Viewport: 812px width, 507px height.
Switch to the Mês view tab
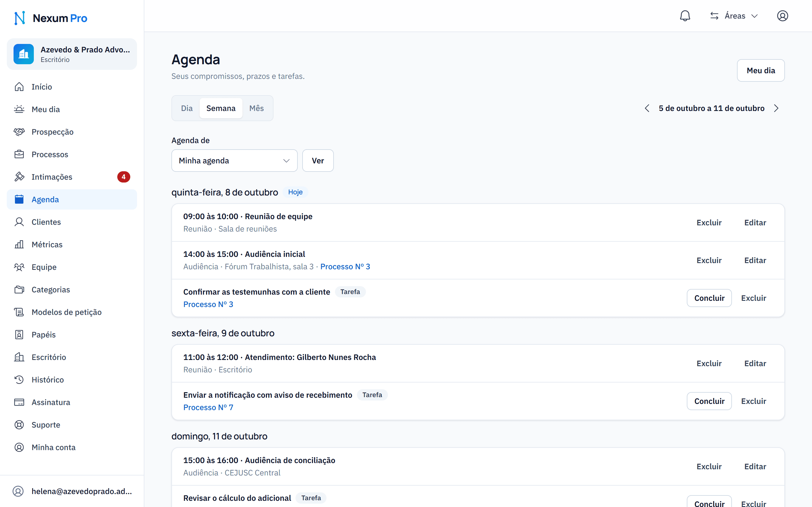(256, 108)
